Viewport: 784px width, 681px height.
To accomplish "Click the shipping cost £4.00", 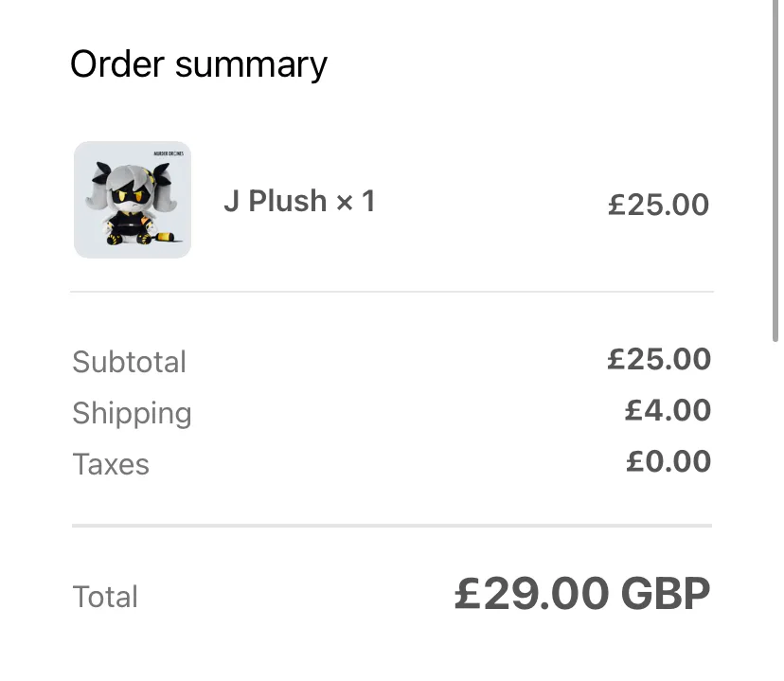I will pos(668,410).
